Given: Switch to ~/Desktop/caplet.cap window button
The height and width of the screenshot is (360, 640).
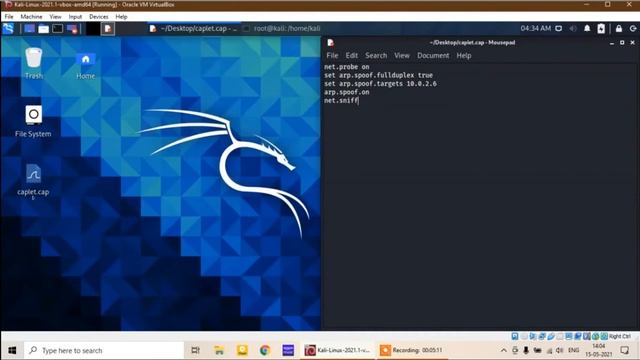Looking at the screenshot, I should coord(193,29).
